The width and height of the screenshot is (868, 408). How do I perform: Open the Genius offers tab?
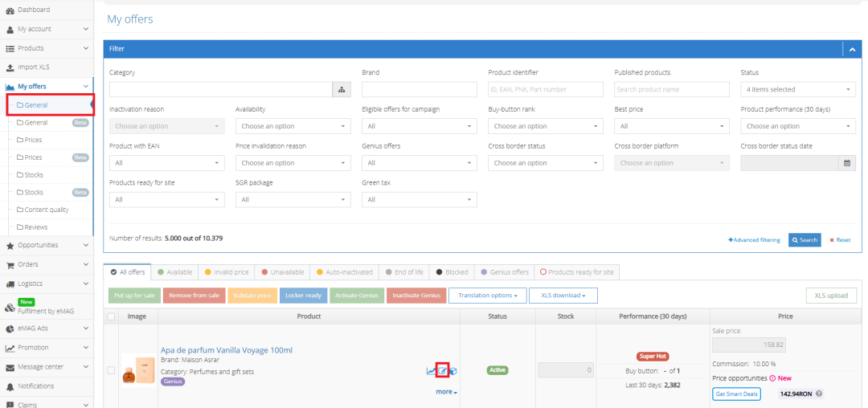point(504,272)
